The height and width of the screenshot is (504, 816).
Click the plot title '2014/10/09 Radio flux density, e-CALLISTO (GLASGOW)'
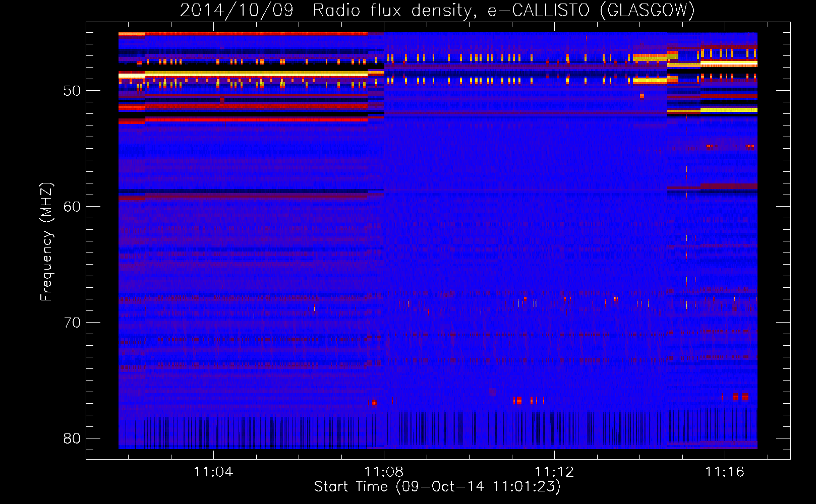pos(437,10)
